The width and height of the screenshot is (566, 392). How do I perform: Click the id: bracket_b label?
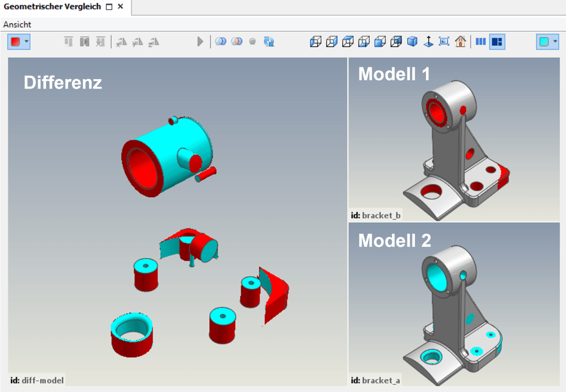tap(375, 215)
